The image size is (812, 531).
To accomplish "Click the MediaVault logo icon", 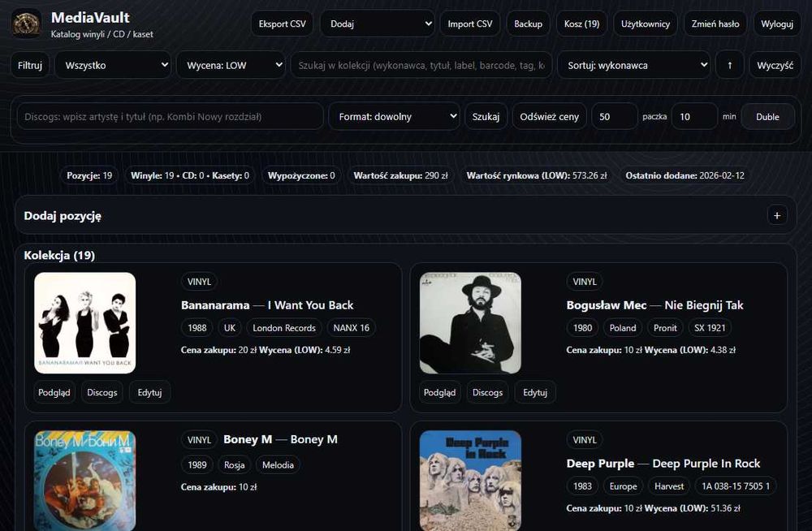I will [26, 24].
